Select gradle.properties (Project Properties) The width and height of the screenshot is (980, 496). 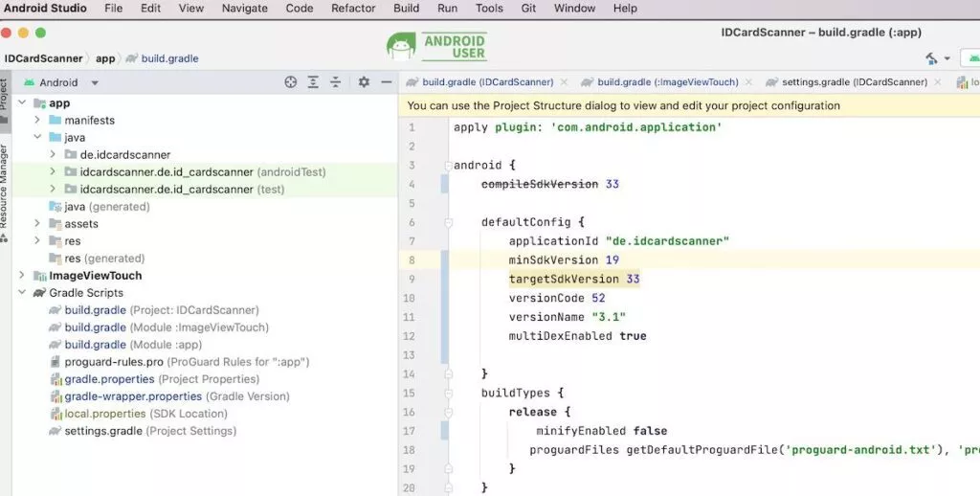(x=154, y=379)
